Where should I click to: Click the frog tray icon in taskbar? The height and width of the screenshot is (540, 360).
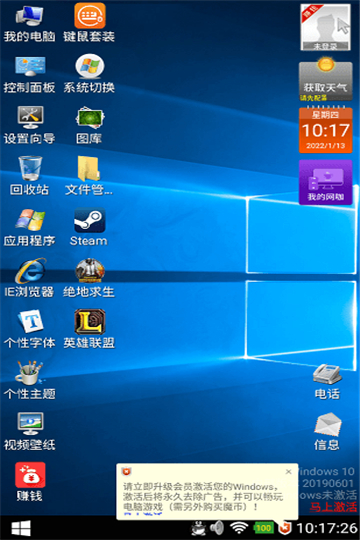coord(198,528)
